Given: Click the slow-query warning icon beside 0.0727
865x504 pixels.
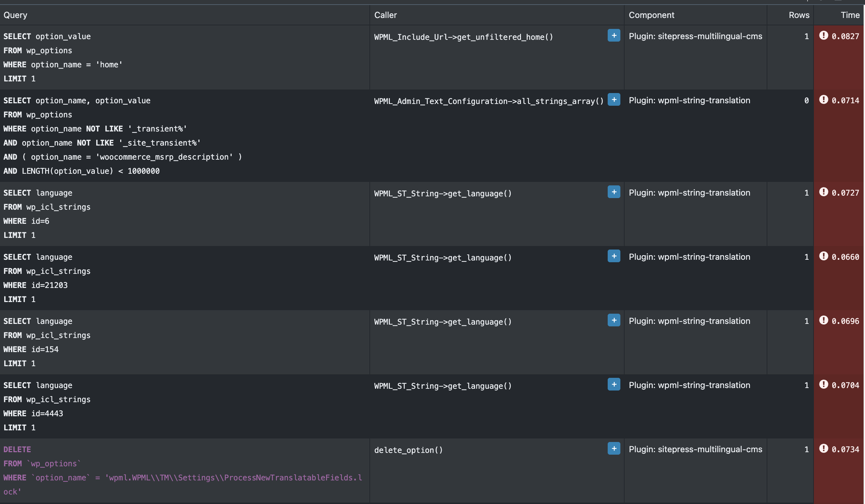Looking at the screenshot, I should click(x=823, y=192).
